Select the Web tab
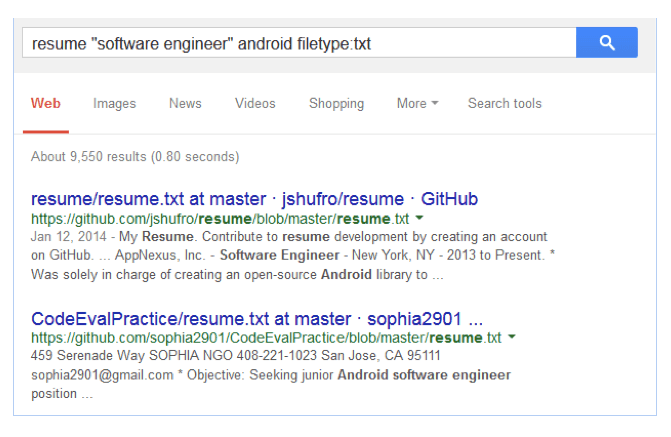Screen dimensions: 671x437 46,104
